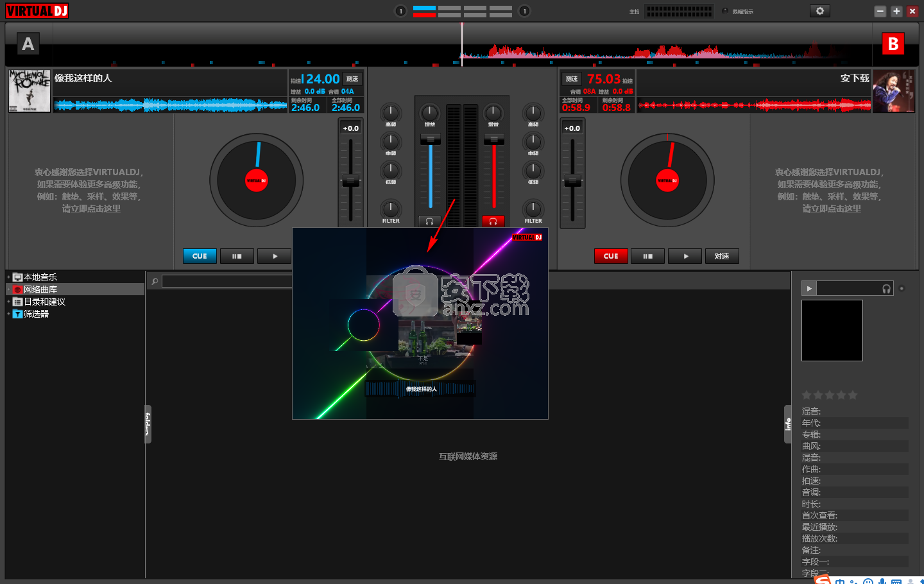The width and height of the screenshot is (924, 584).
Task: Collapse the info side panel tab
Action: click(x=787, y=424)
